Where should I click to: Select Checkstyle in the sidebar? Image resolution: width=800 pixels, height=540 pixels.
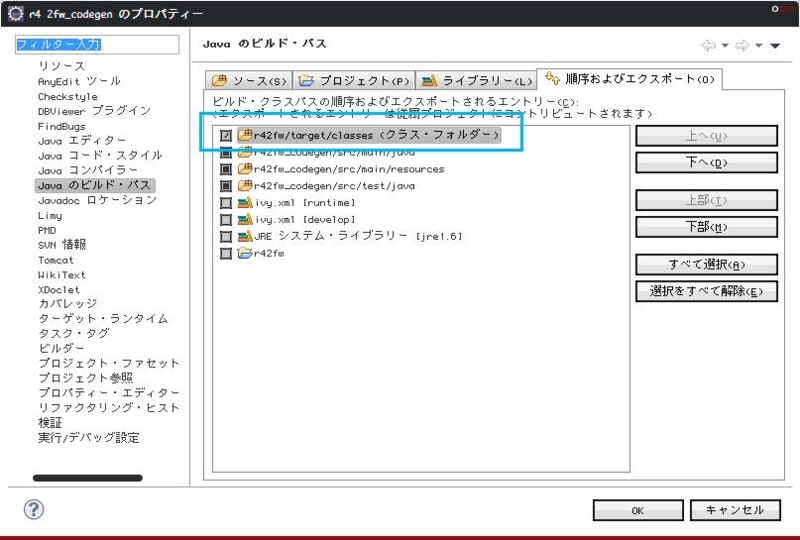point(67,96)
